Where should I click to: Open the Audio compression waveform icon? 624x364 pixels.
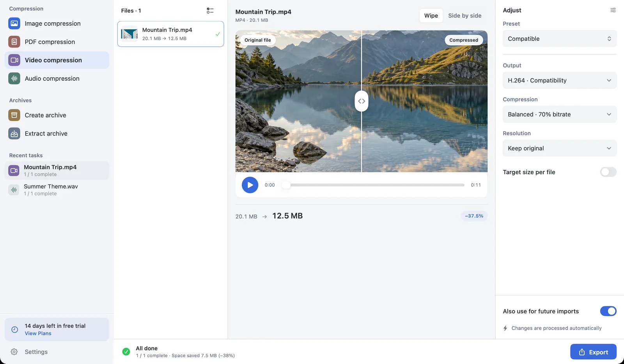pos(14,78)
